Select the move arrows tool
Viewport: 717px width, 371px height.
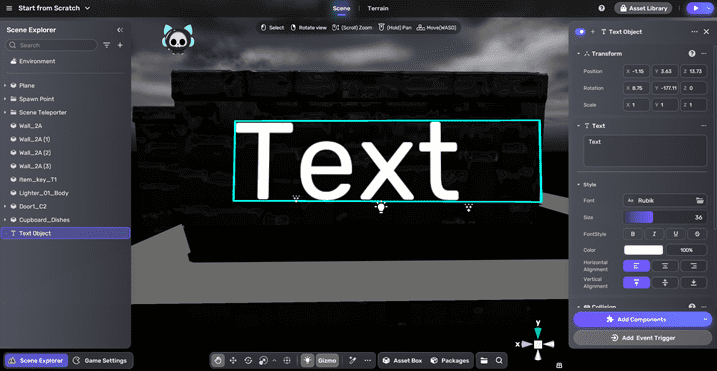(233, 360)
